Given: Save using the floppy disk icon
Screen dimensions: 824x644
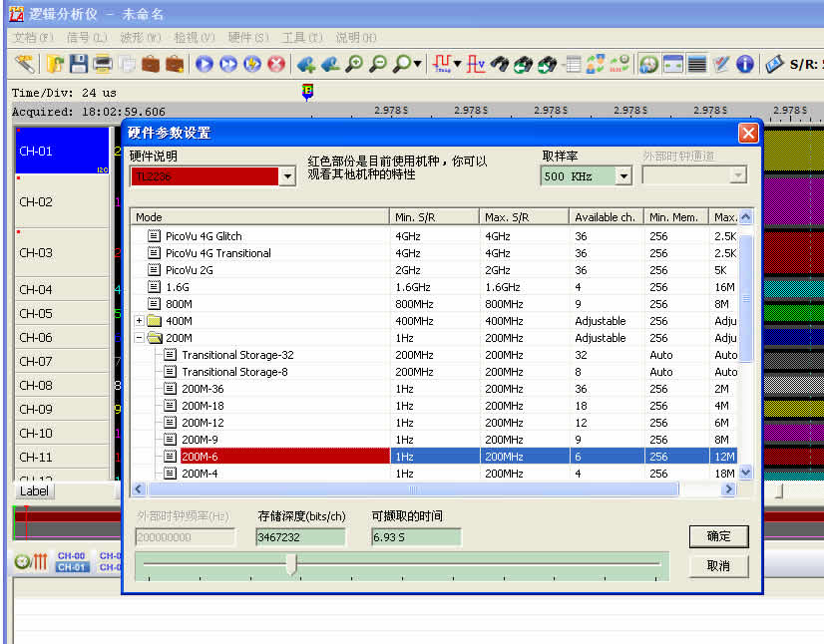Looking at the screenshot, I should pyautogui.click(x=78, y=64).
